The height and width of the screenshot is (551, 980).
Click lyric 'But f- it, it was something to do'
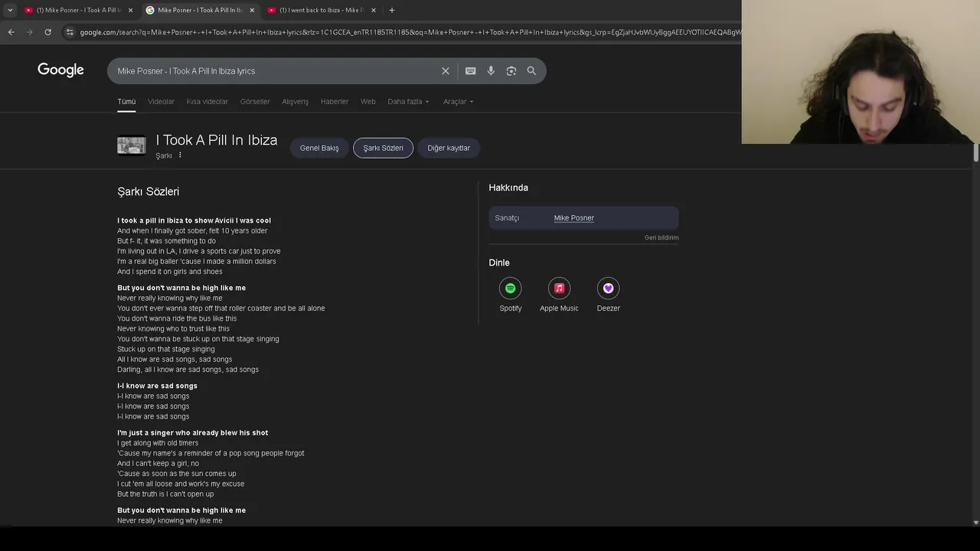click(x=166, y=241)
